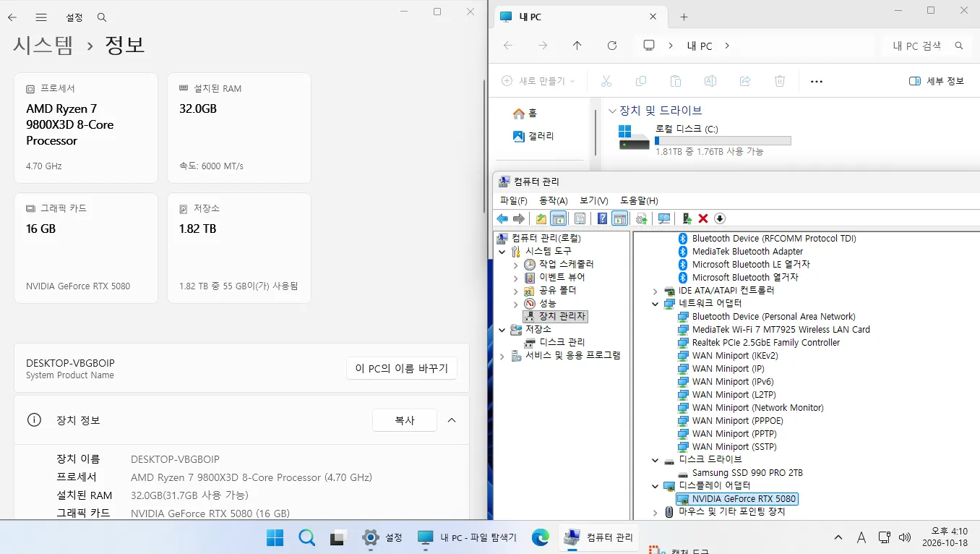Collapse the 장치 정보 section chevron
This screenshot has width=980, height=554.
point(452,420)
